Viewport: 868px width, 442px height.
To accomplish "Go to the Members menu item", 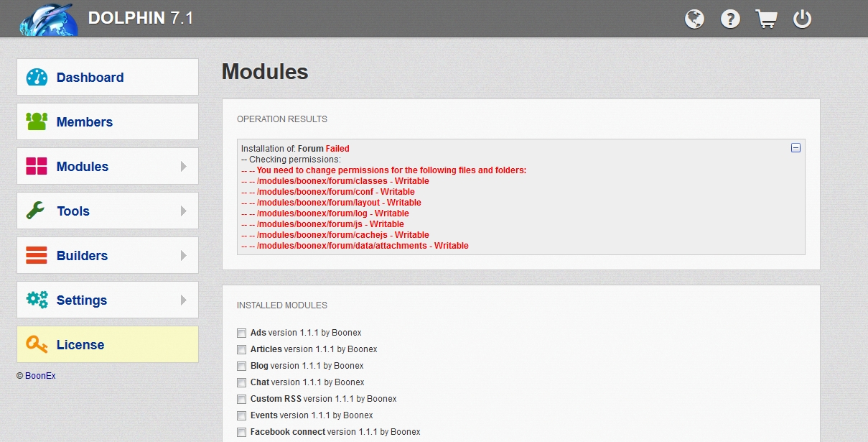I will coord(84,122).
